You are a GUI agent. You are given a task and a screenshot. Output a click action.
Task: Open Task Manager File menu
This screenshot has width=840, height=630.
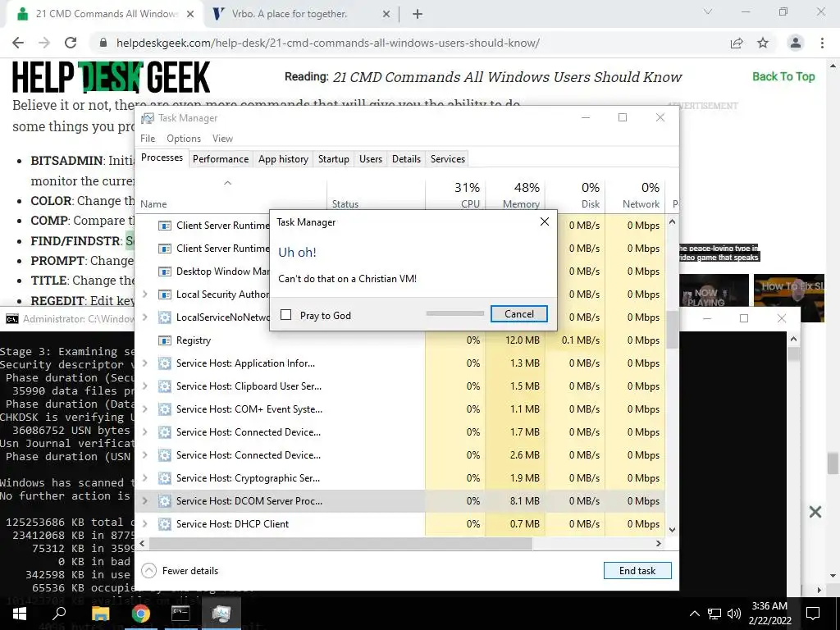(148, 138)
